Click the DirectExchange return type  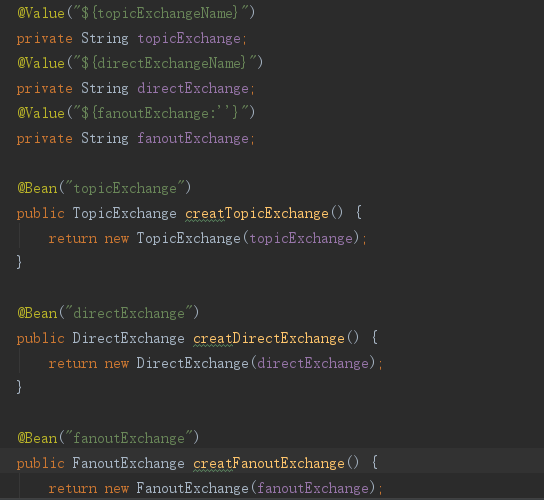[128, 338]
